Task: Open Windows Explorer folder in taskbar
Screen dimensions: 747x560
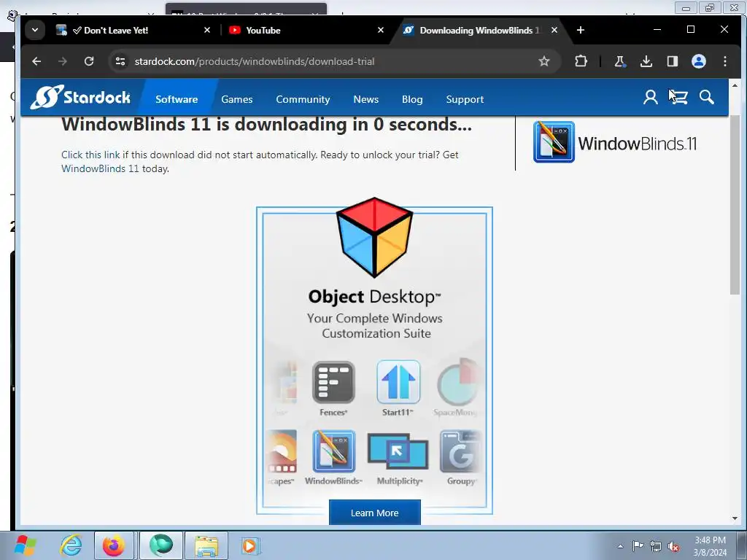Action: click(x=206, y=545)
